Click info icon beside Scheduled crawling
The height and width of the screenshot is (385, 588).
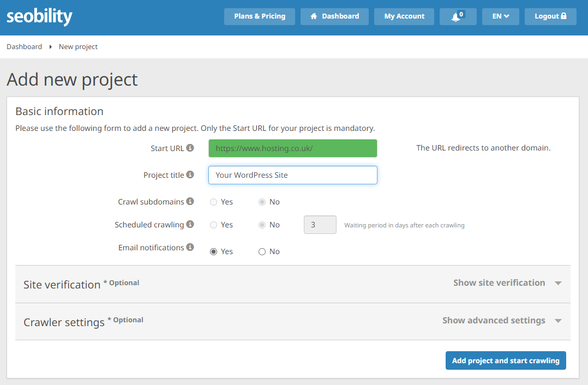[x=190, y=224]
